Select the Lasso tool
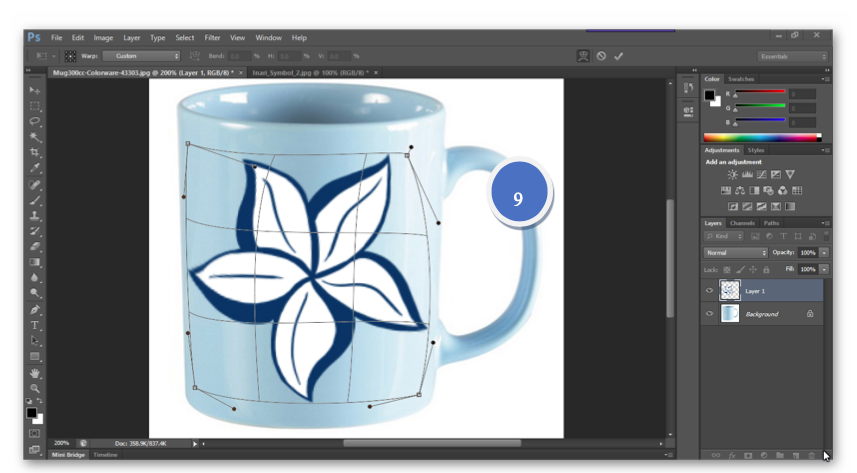This screenshot has width=857, height=473. (35, 121)
